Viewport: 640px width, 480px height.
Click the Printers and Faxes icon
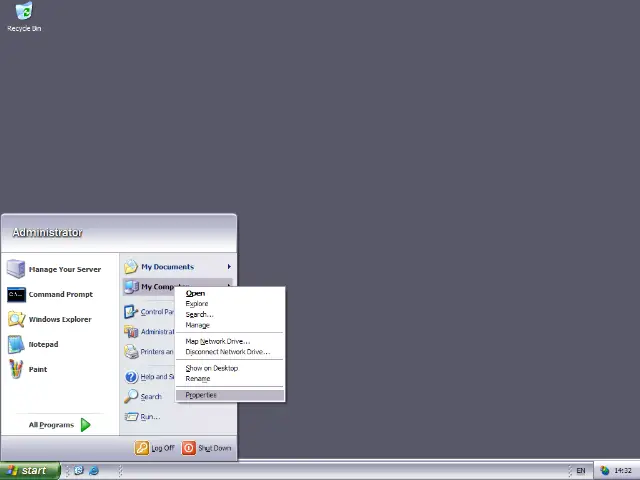[x=131, y=351]
